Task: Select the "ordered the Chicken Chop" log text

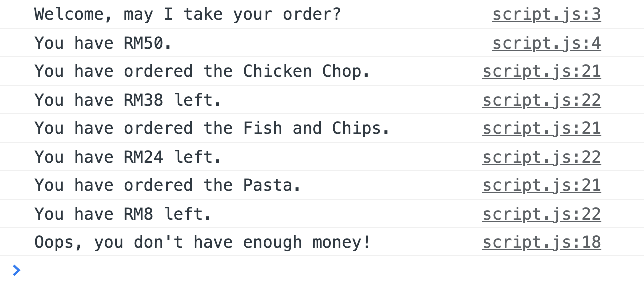Action: pos(202,72)
